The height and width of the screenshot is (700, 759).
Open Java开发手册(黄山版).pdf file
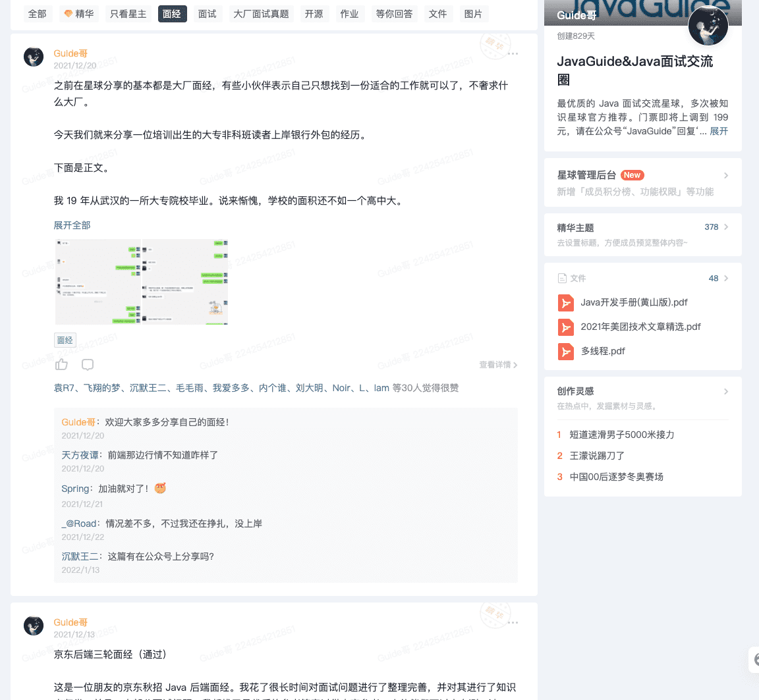coord(634,303)
